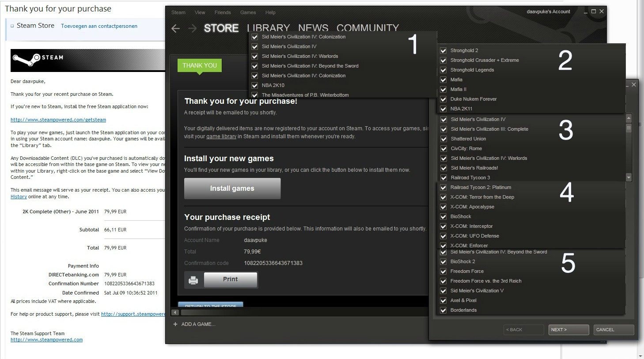This screenshot has width=644, height=359.
Task: Click the plus icon for Add a Game
Action: pos(175,324)
